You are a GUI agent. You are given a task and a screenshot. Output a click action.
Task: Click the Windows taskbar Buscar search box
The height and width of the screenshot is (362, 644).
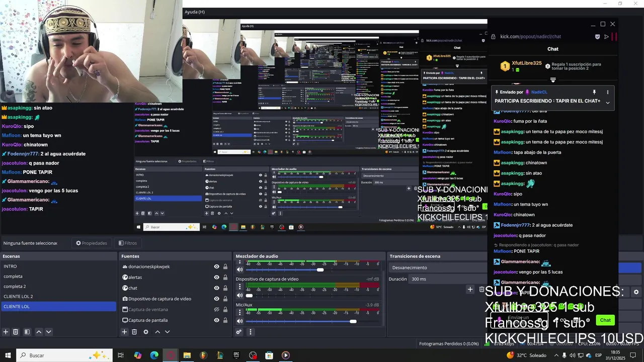(65, 355)
